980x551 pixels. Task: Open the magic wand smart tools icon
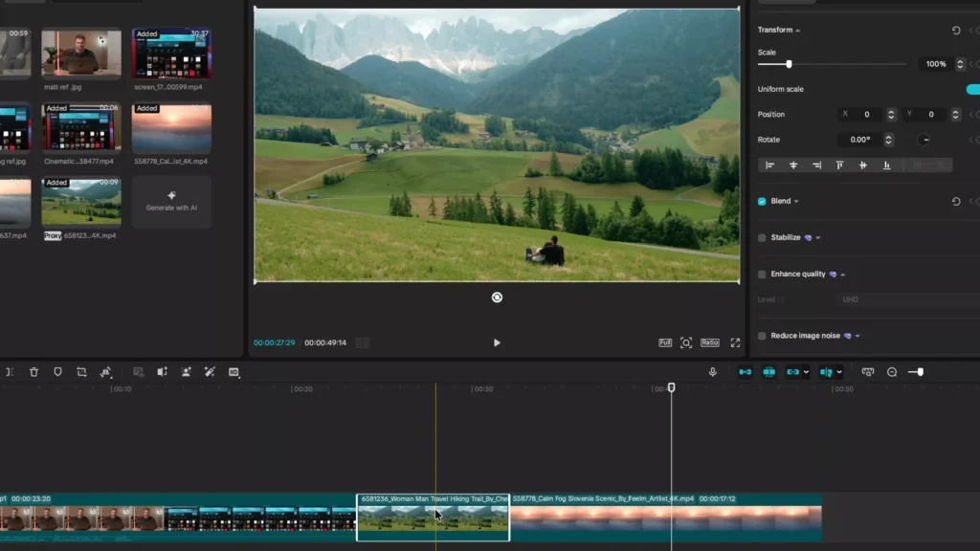(x=210, y=372)
